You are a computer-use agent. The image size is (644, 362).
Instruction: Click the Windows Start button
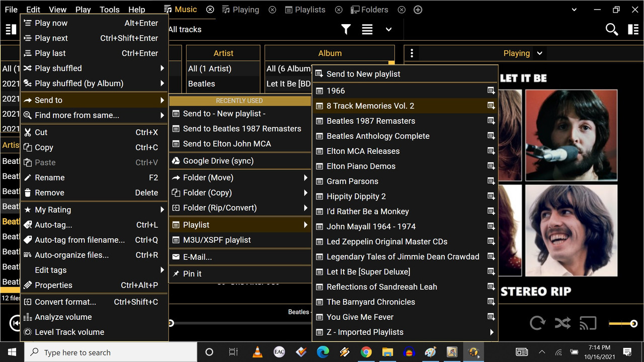click(x=12, y=352)
